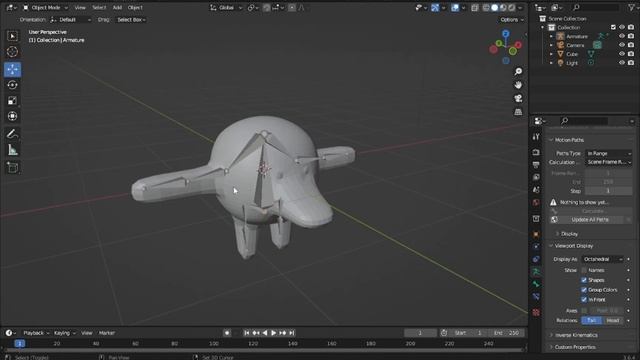Select the Select Box tool in toolbar
This screenshot has height=360, width=640.
(12, 36)
